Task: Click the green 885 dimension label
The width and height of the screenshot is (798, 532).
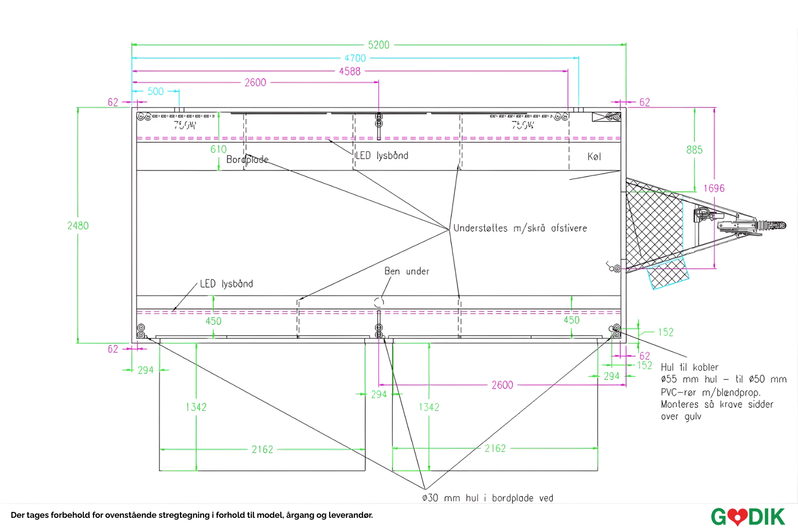Action: [694, 150]
